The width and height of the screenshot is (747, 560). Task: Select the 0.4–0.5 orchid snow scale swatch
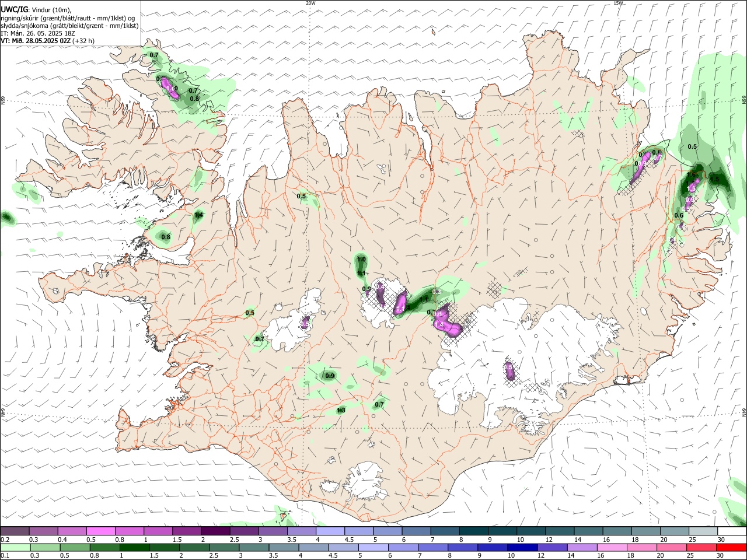tap(72, 531)
